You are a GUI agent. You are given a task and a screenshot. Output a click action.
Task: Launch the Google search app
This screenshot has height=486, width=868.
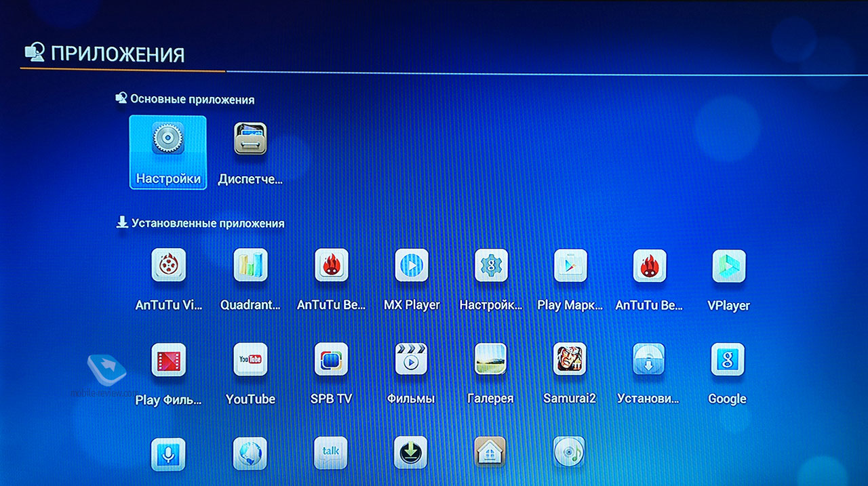coord(728,373)
